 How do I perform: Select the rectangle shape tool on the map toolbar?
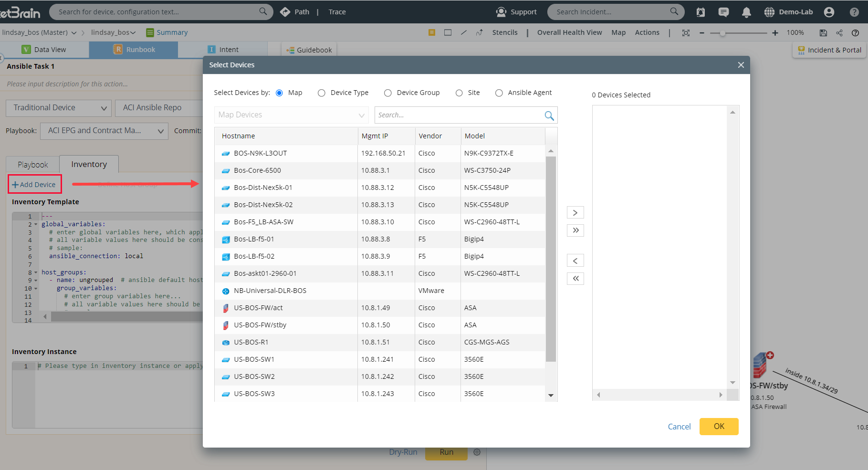click(448, 32)
